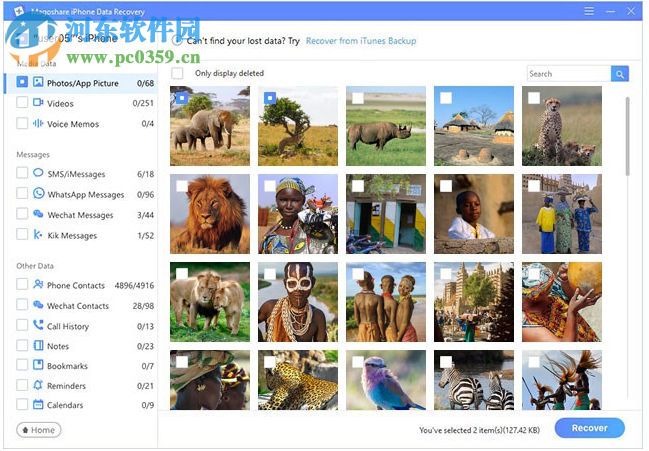This screenshot has height=451, width=649.
Task: Open the hamburger menu in title bar
Action: click(589, 11)
